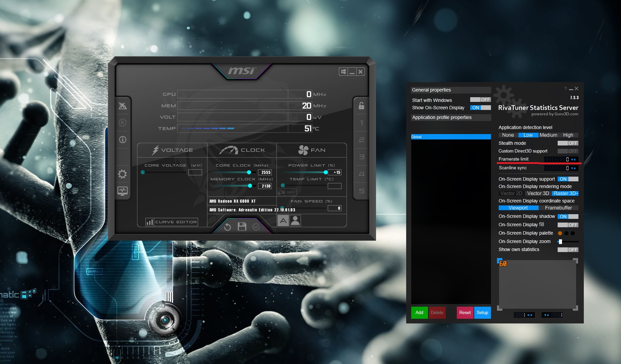Open the hardware monitor icon in Afterburner
The width and height of the screenshot is (621, 364).
point(122,191)
